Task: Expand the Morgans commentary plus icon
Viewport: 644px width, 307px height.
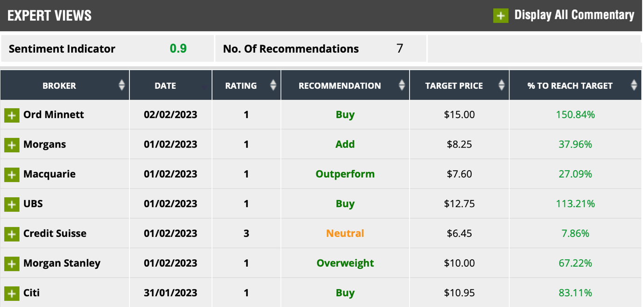Action: 12,145
